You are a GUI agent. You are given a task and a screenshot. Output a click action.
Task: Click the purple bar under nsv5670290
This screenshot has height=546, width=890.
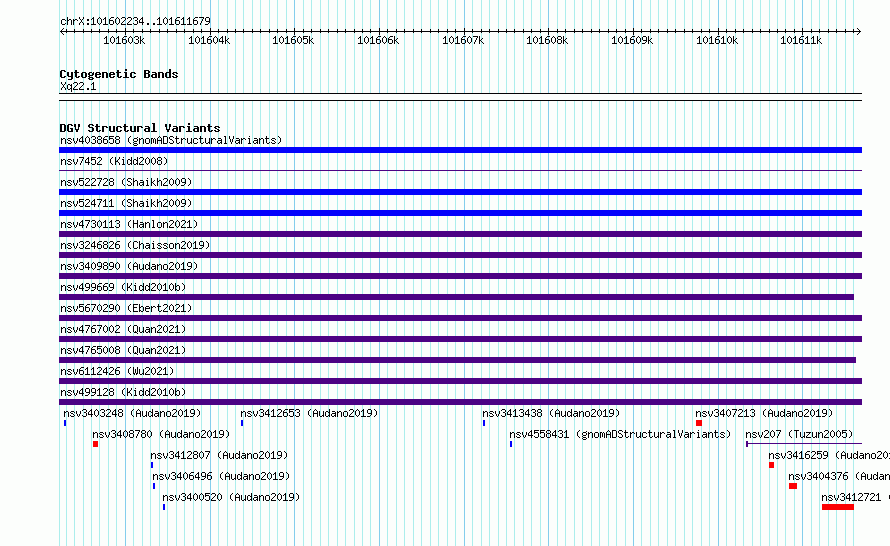[x=460, y=318]
